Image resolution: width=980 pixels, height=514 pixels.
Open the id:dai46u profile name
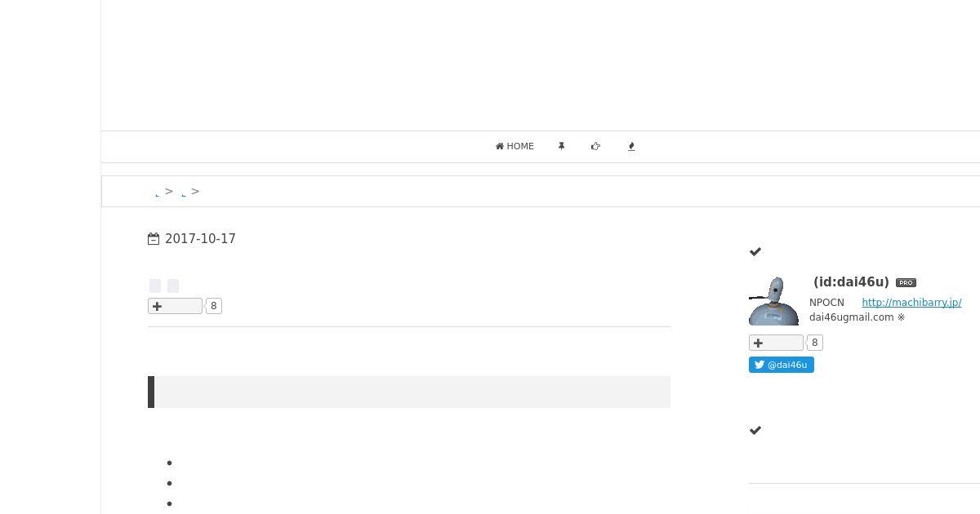[x=851, y=282]
